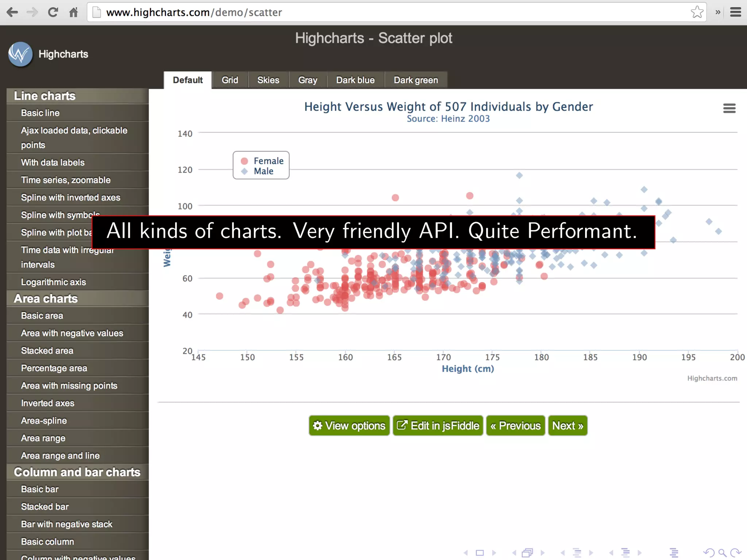
Task: Open the Stacked area demo
Action: click(x=78, y=351)
